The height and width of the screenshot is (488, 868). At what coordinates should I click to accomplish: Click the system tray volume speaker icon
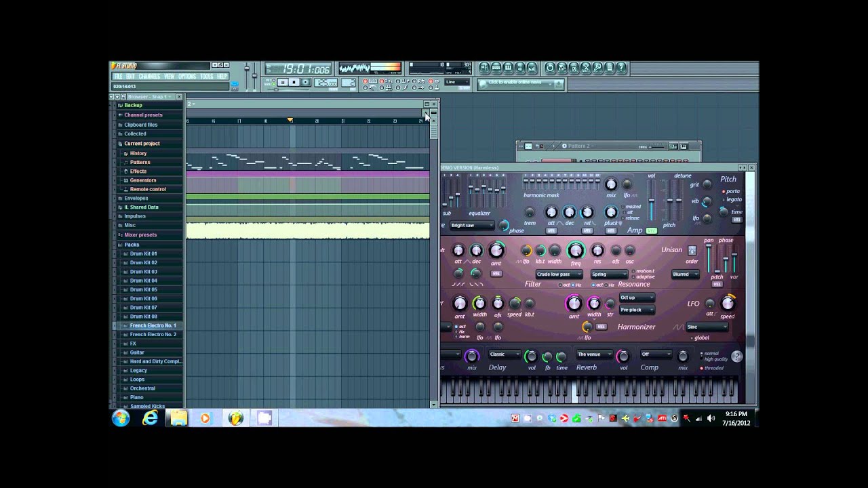click(x=711, y=418)
